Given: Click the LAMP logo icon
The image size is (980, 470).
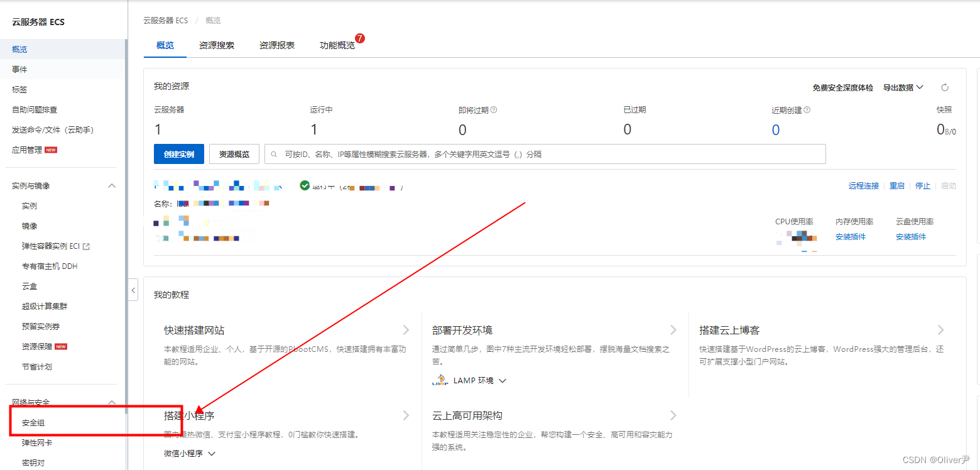Looking at the screenshot, I should point(440,380).
